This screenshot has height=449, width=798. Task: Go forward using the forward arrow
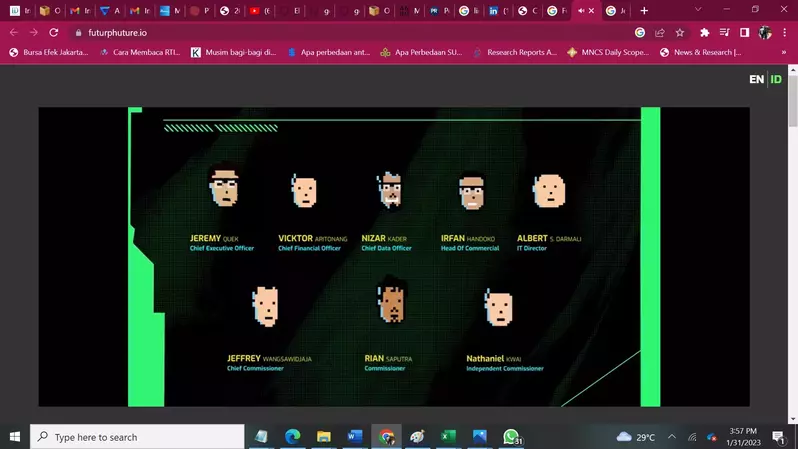(x=34, y=33)
